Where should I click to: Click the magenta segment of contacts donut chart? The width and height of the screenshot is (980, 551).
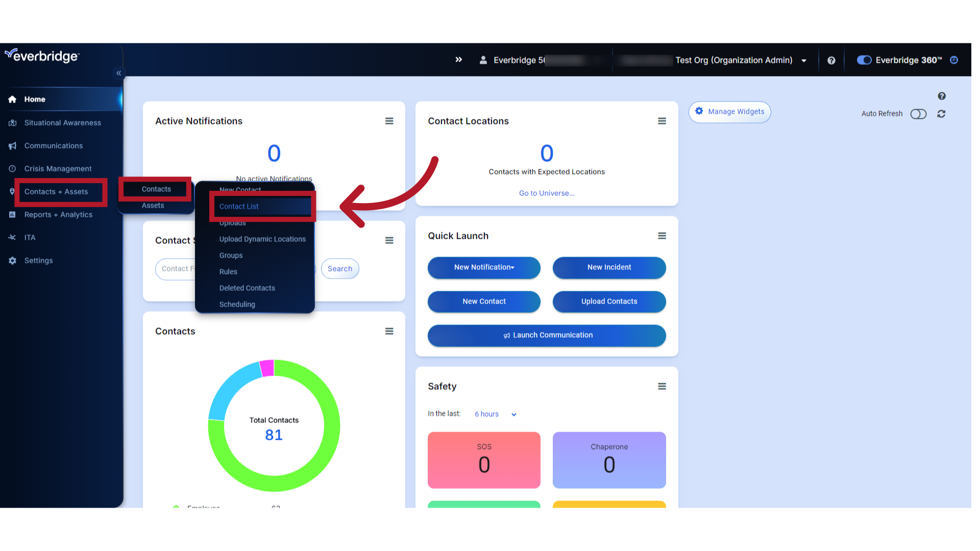(x=267, y=368)
